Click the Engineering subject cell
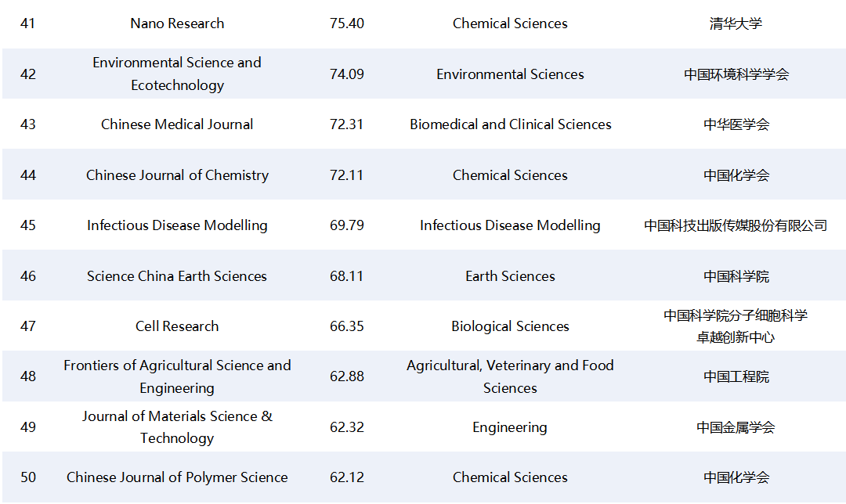The height and width of the screenshot is (504, 846). click(x=510, y=427)
